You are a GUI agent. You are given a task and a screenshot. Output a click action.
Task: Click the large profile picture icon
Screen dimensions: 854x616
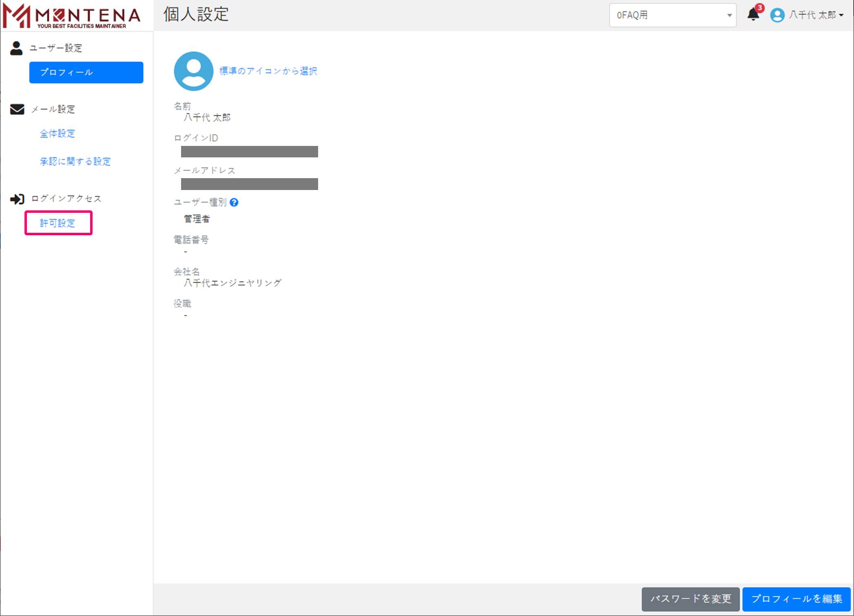pyautogui.click(x=193, y=71)
